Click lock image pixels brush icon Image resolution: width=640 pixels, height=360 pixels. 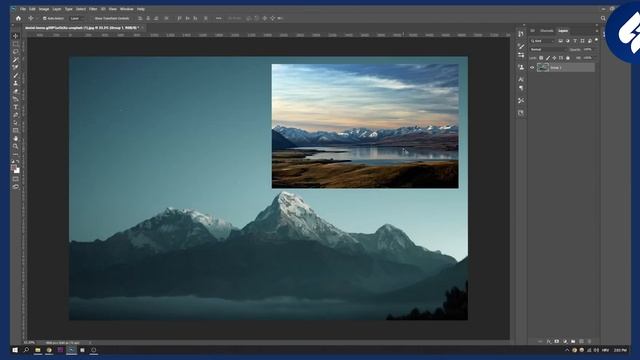(548, 58)
